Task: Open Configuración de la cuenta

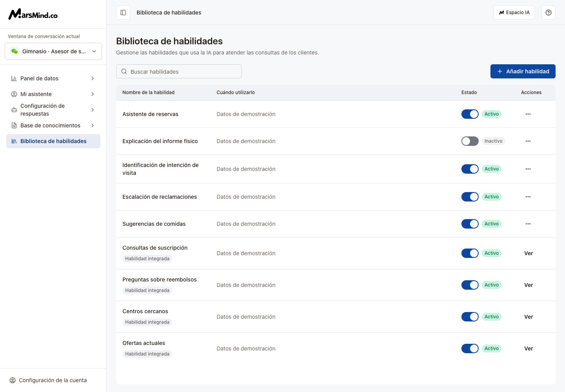Action: pyautogui.click(x=53, y=380)
